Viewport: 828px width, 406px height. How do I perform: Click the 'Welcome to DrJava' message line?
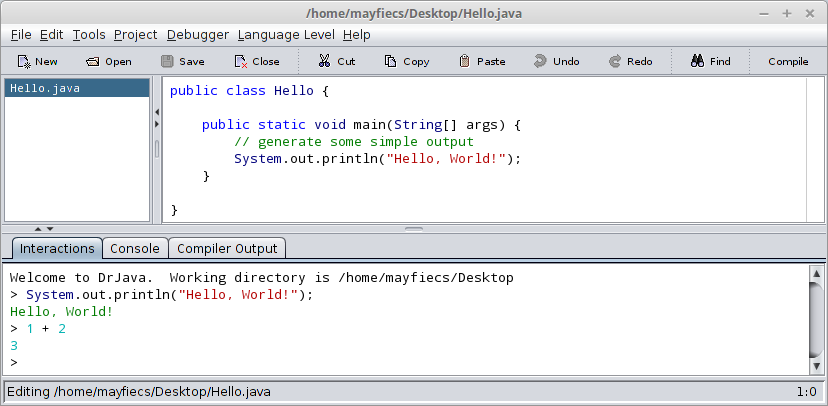pyautogui.click(x=261, y=278)
